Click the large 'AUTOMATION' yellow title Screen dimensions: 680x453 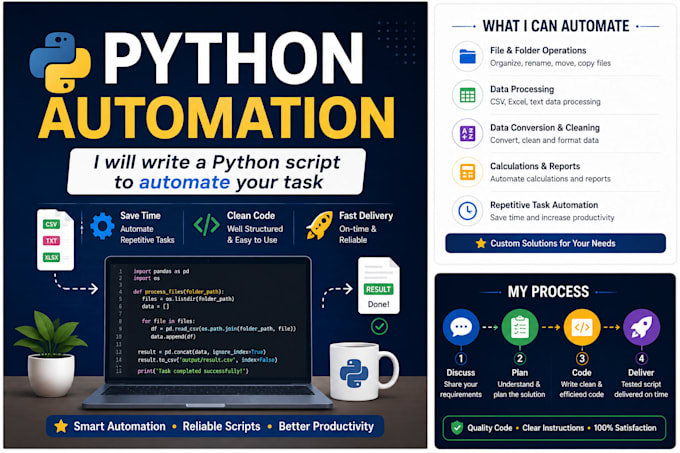(x=216, y=118)
